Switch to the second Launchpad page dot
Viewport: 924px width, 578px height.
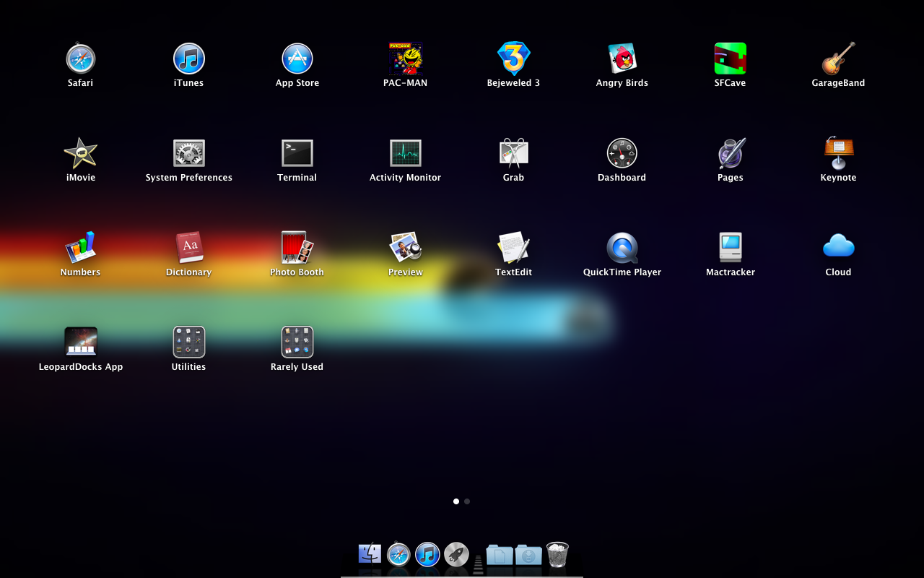click(467, 501)
